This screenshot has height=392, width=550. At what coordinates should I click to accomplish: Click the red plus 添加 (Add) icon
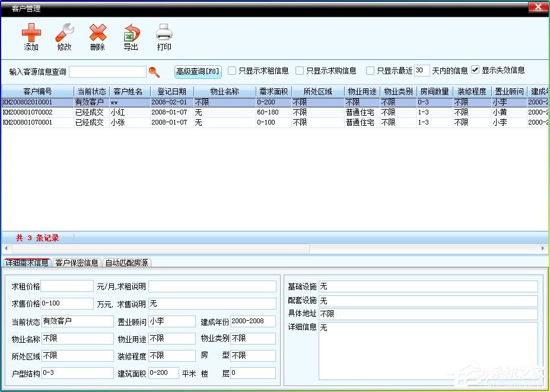pyautogui.click(x=31, y=33)
